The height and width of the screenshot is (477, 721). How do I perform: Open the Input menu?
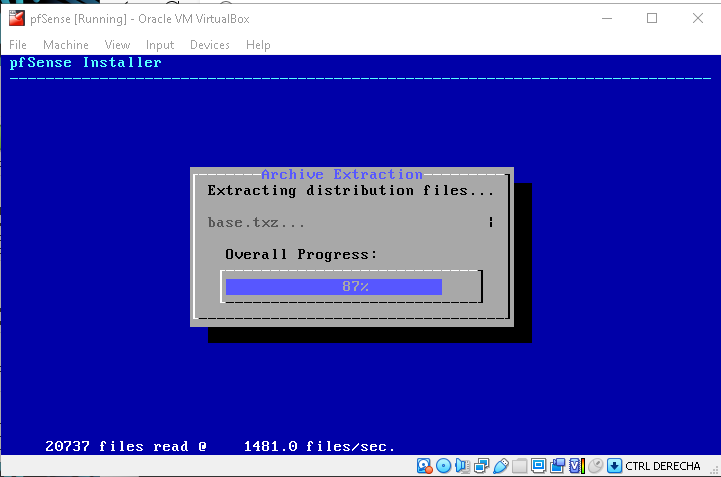159,45
